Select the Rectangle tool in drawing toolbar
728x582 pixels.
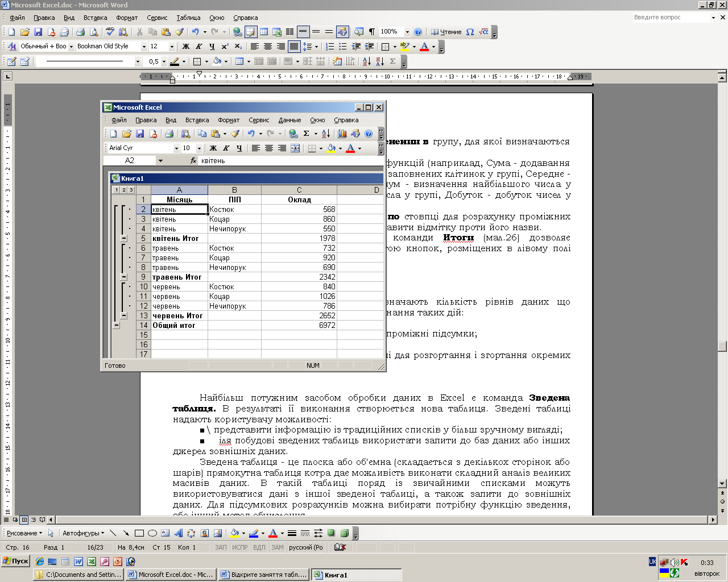click(x=139, y=533)
